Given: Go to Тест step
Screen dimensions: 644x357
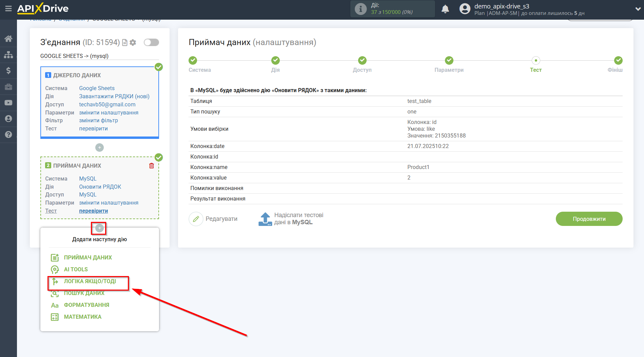Looking at the screenshot, I should click(536, 60).
